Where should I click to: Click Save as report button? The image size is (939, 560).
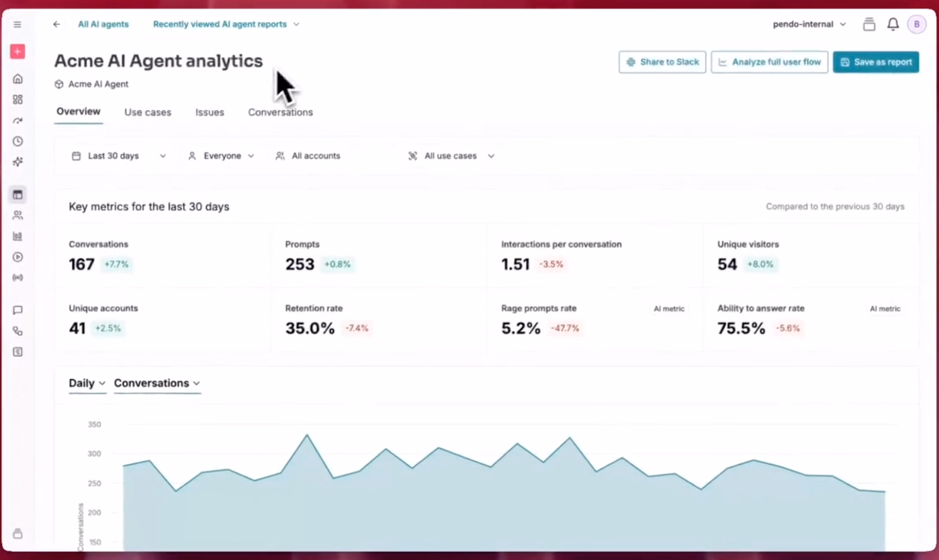click(x=876, y=62)
